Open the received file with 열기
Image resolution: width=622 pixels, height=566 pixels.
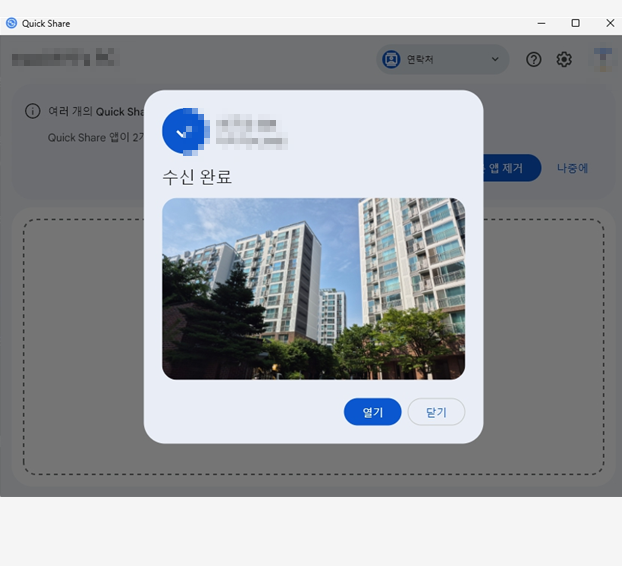(372, 412)
